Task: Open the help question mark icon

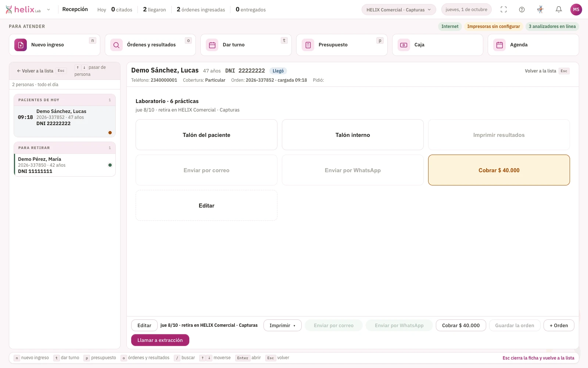Action: [522, 10]
